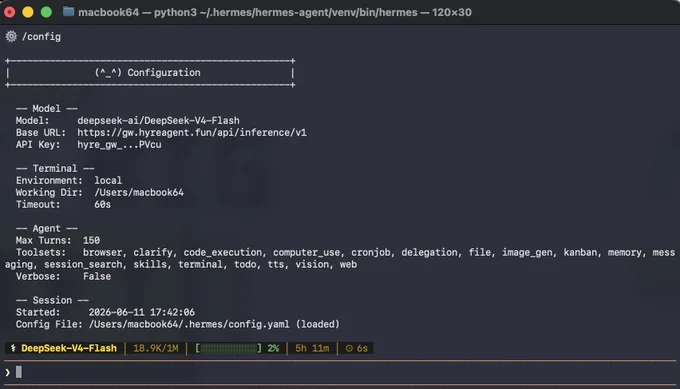Click the "-- Session --" section heading
Viewport: 680px width, 389px height.
click(52, 300)
